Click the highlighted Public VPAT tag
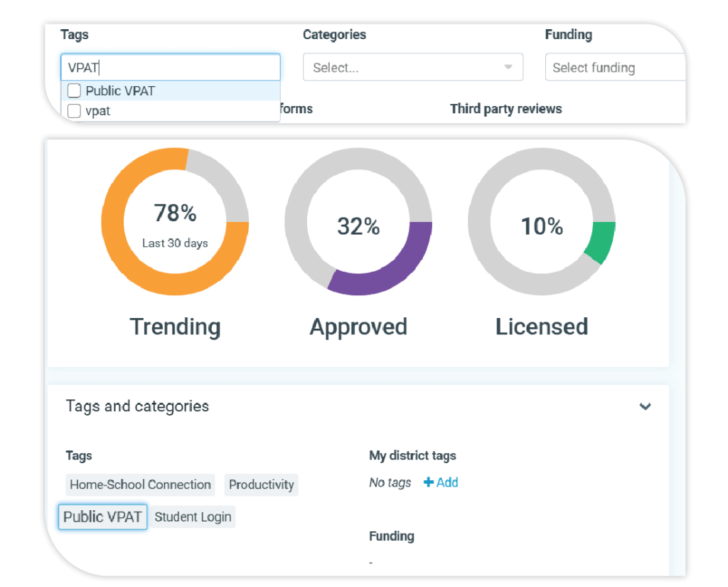 [x=102, y=517]
